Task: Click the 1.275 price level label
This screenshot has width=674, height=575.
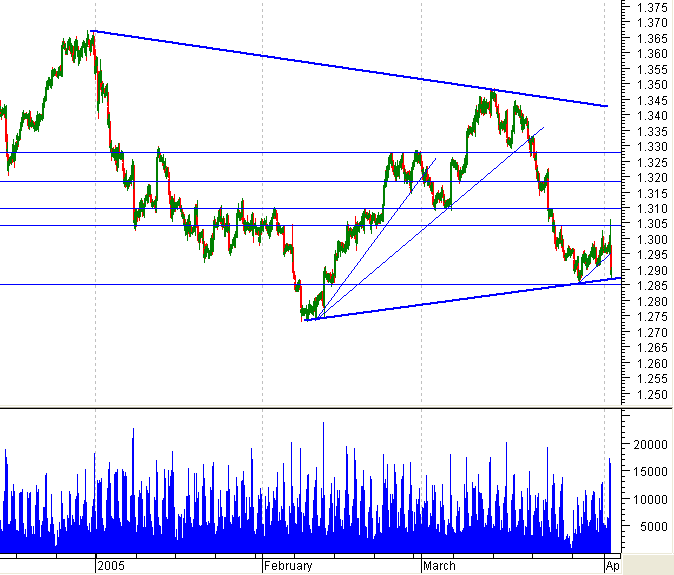Action: click(x=652, y=317)
